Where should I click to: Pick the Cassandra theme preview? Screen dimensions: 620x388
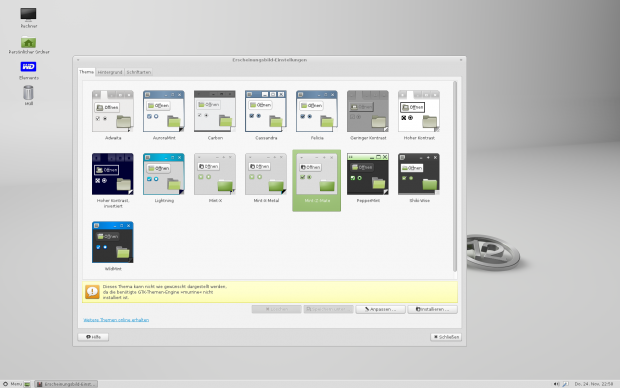click(266, 112)
